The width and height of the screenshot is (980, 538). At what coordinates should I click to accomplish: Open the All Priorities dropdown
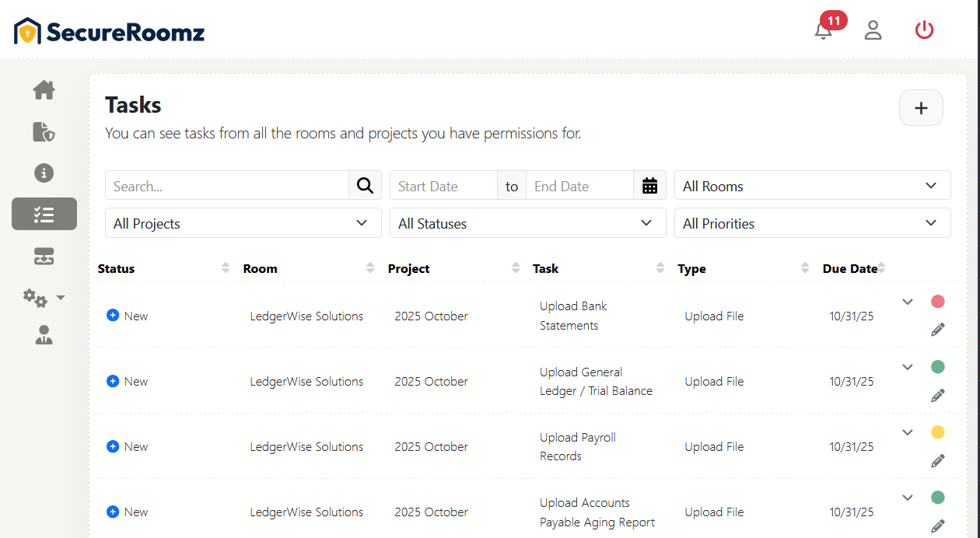pyautogui.click(x=812, y=223)
